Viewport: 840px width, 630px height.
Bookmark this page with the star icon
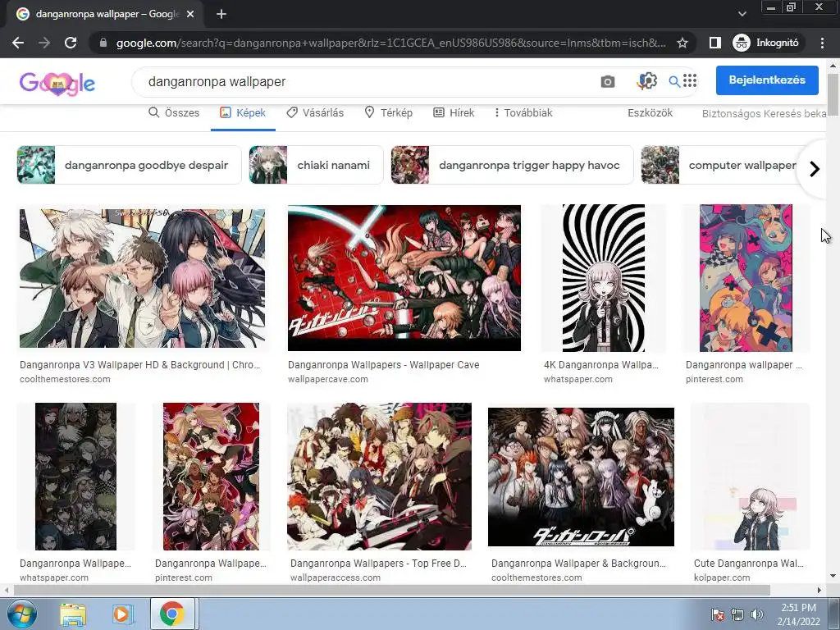click(682, 43)
